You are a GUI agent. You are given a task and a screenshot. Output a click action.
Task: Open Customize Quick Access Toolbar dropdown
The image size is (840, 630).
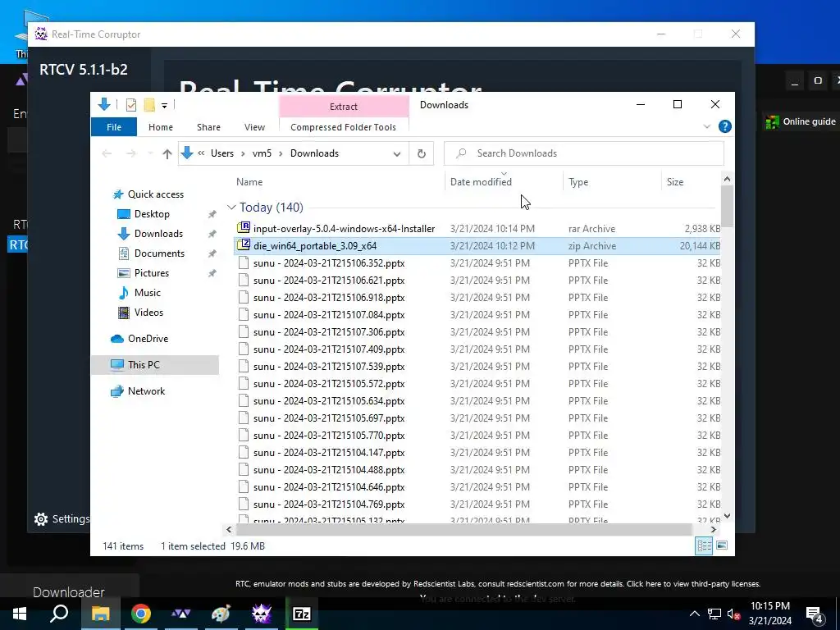click(164, 106)
